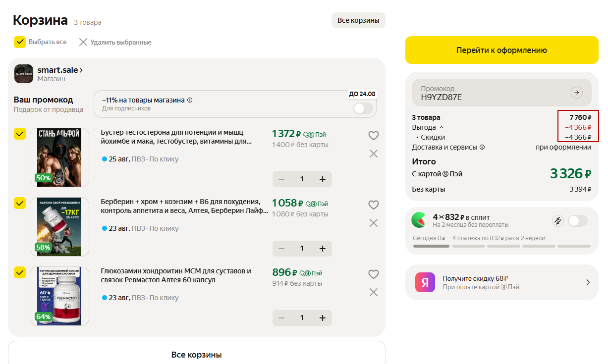Screen dimensions: 608x364
Task: Decrease quantity of the Berberine item
Action: (x=281, y=249)
